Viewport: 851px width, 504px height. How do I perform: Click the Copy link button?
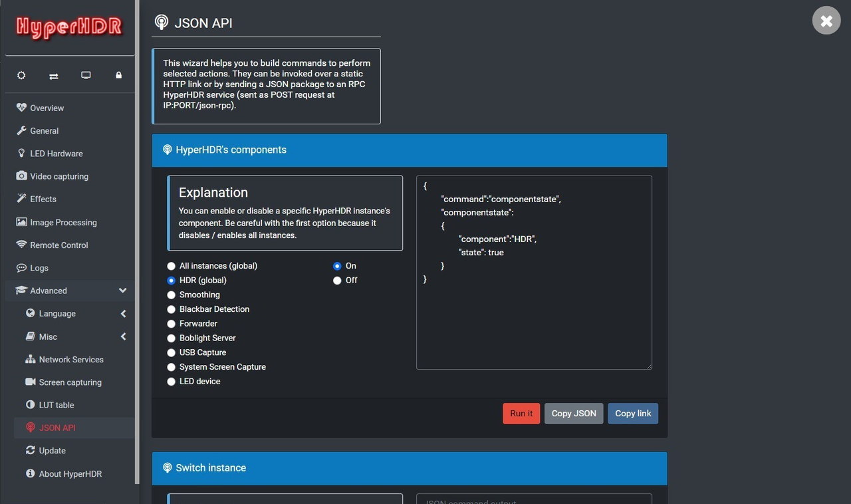point(633,414)
